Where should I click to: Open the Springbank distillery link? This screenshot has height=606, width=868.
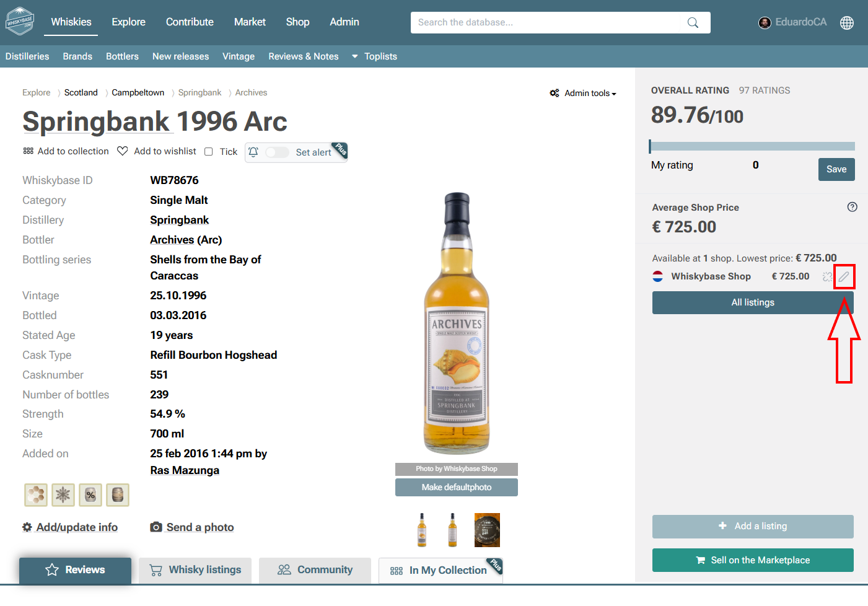click(x=180, y=220)
